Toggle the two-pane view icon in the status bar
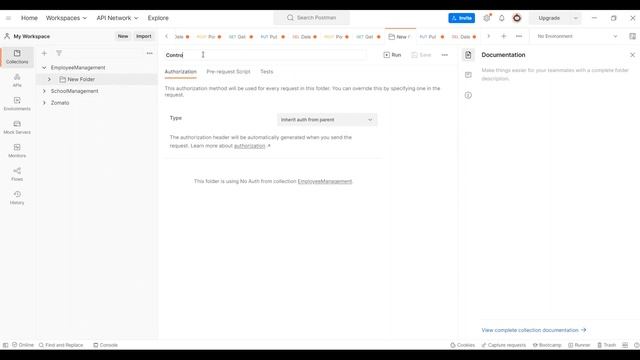This screenshot has width=640, height=360. pyautogui.click(x=625, y=345)
